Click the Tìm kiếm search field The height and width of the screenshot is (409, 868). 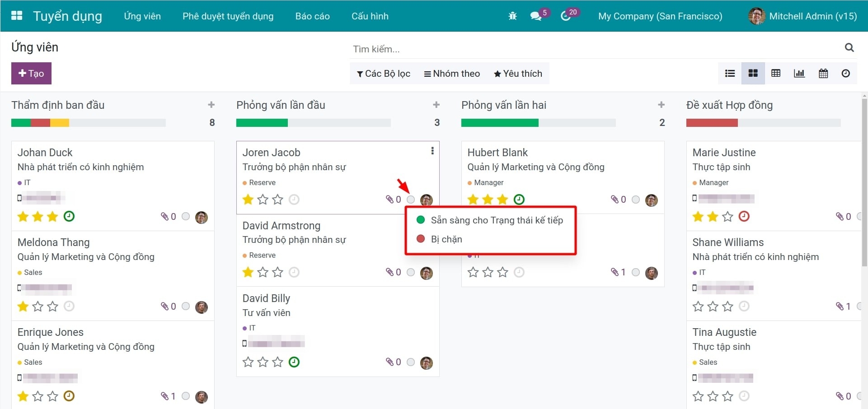click(x=497, y=49)
